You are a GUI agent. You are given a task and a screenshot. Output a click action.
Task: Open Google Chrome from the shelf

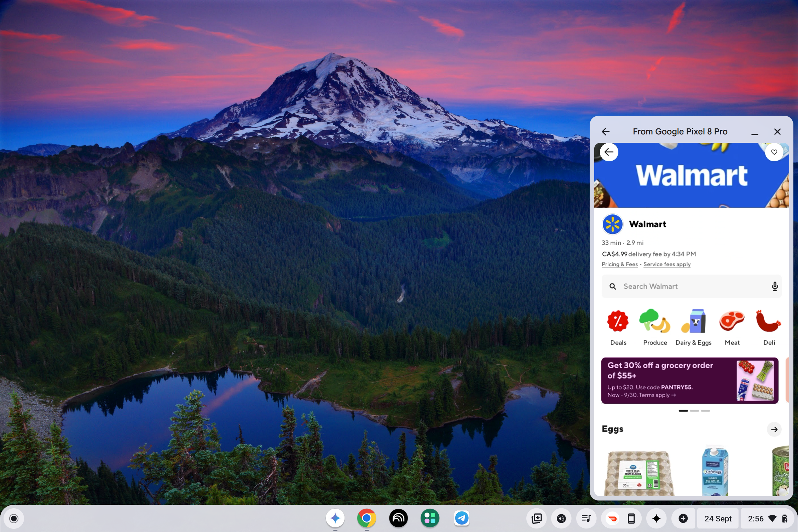point(366,518)
